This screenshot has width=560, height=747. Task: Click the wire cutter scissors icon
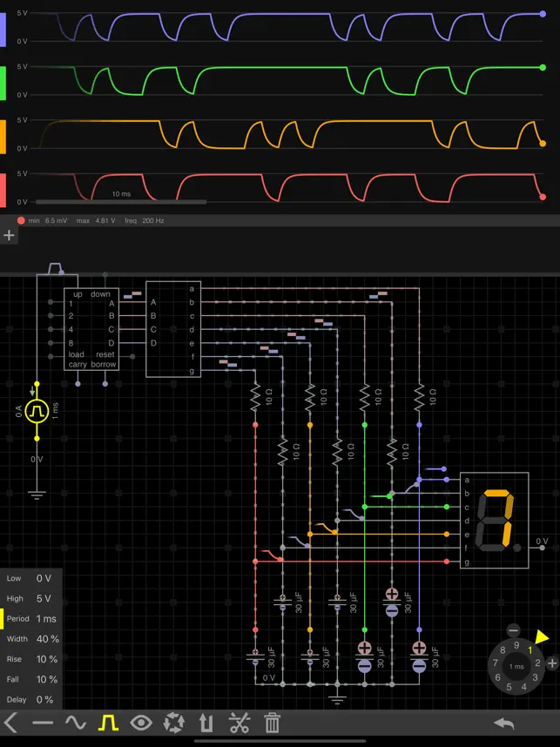pyautogui.click(x=240, y=723)
